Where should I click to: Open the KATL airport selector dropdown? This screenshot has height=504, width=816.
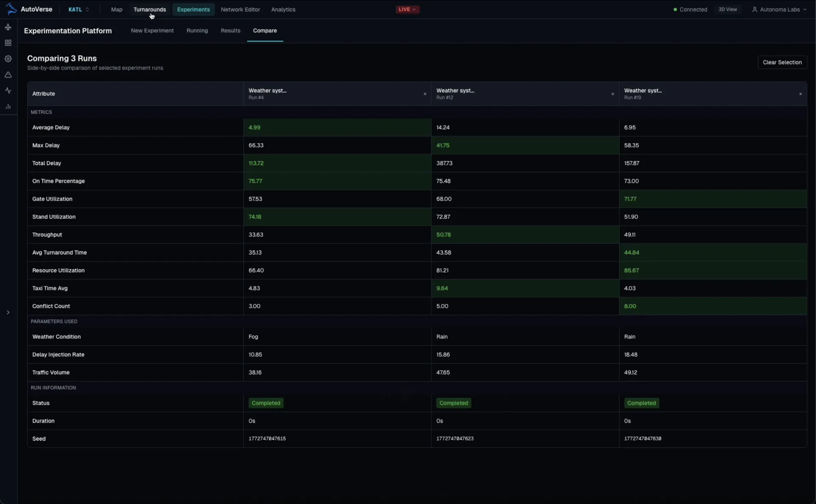[x=78, y=9]
